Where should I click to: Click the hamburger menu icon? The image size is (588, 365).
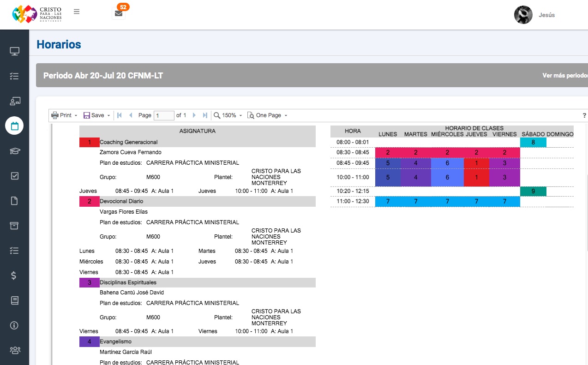coord(77,12)
